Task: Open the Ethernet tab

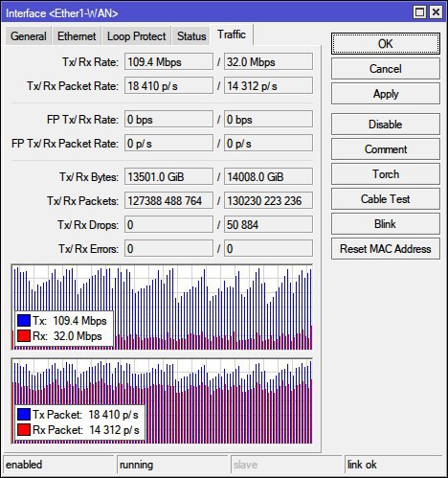Action: coord(77,35)
